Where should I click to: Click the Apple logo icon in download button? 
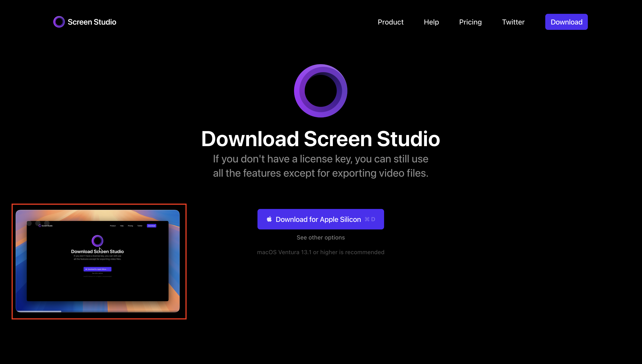(x=269, y=219)
